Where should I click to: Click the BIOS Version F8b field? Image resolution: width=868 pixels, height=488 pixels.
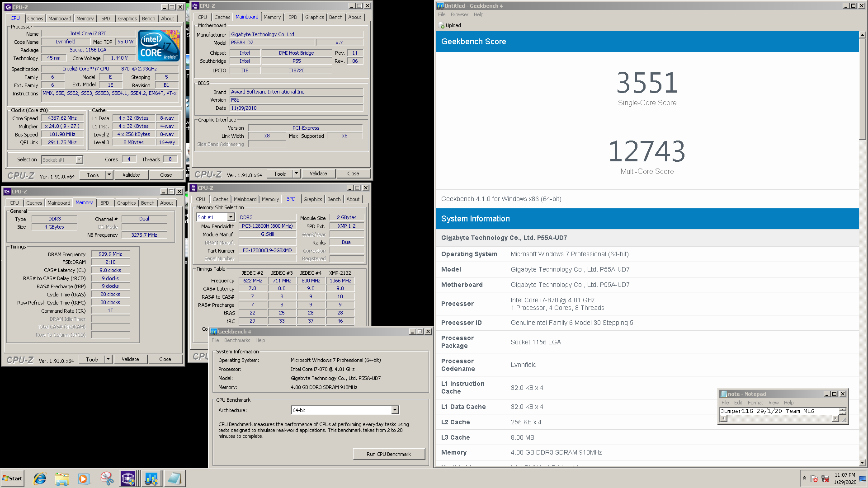296,100
